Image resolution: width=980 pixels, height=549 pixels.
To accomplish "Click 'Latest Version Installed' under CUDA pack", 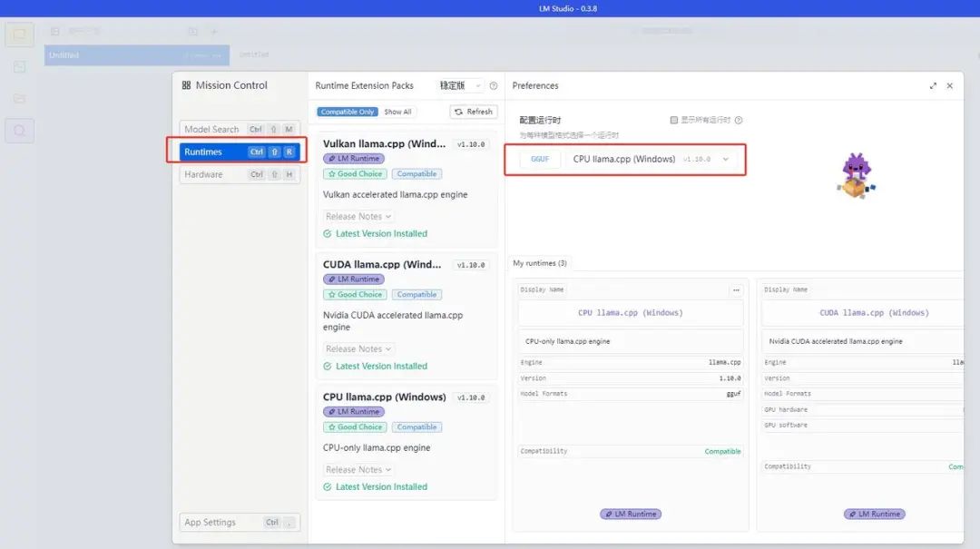I will click(381, 367).
